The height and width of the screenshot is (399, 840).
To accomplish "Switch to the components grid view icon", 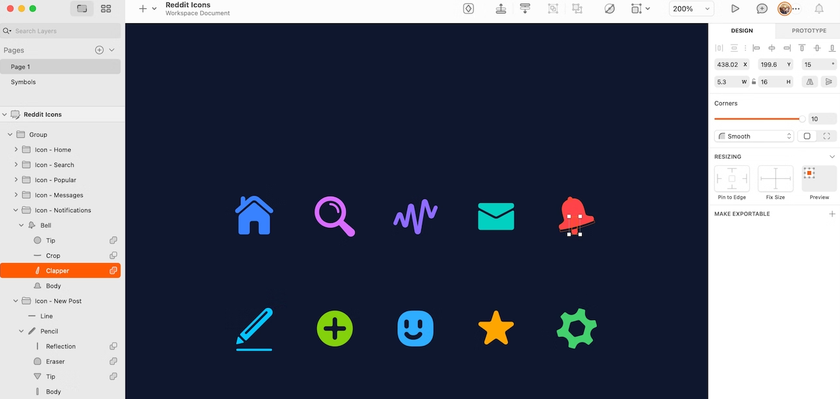I will [x=106, y=9].
